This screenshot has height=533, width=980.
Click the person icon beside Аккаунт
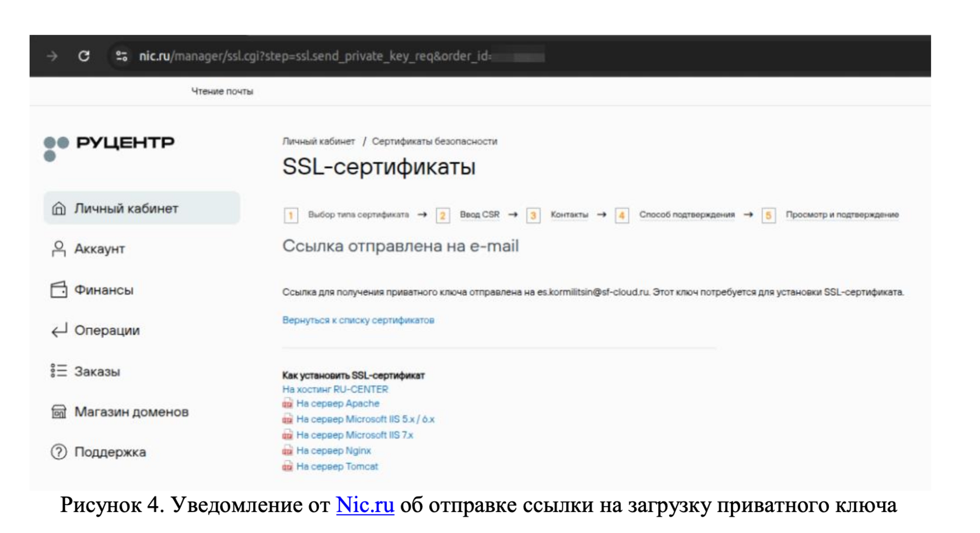[59, 249]
